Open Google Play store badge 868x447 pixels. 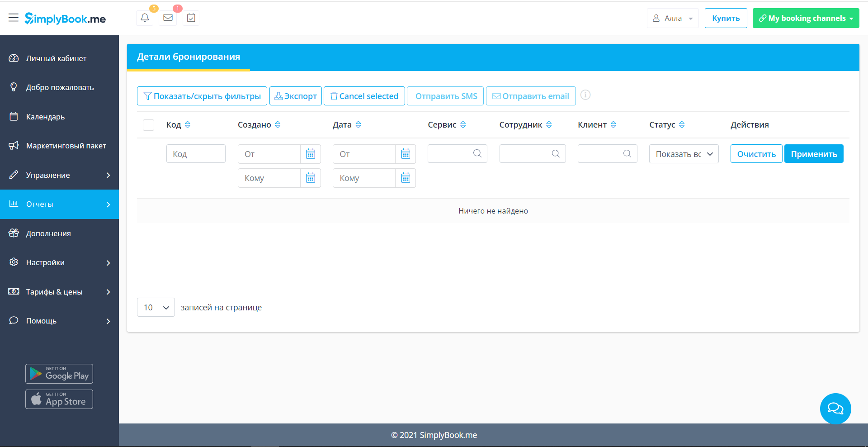(x=59, y=374)
